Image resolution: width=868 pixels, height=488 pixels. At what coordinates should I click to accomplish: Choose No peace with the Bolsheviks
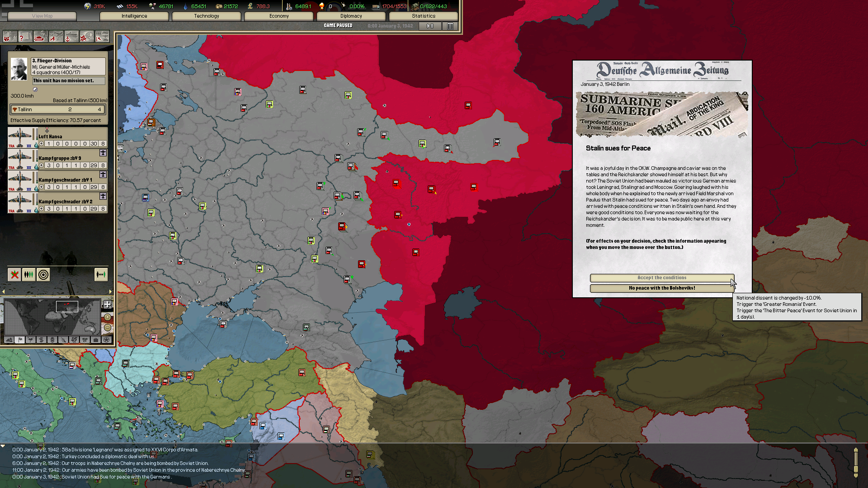click(661, 288)
